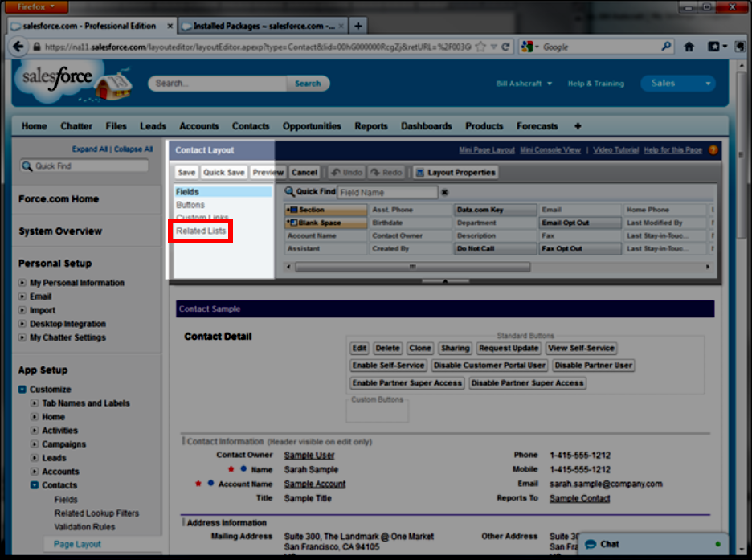Open the Mini Page Layout link
The width and height of the screenshot is (752, 560).
point(487,150)
